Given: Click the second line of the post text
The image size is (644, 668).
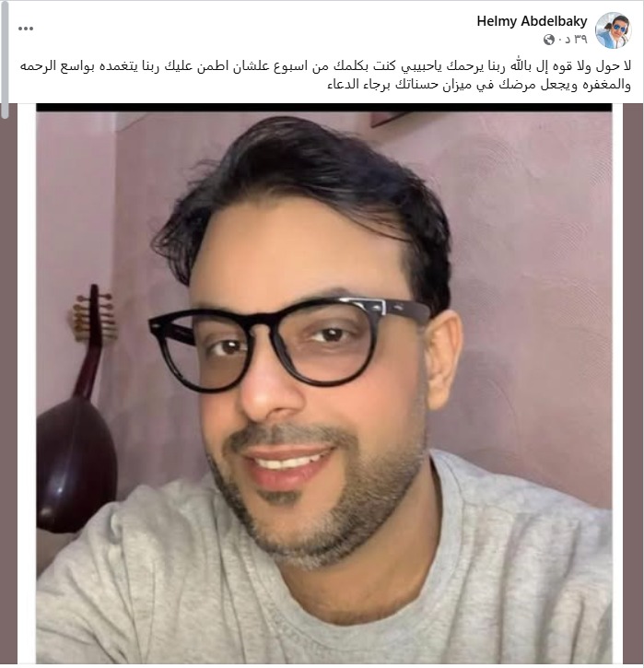Looking at the screenshot, I should pos(479,85).
